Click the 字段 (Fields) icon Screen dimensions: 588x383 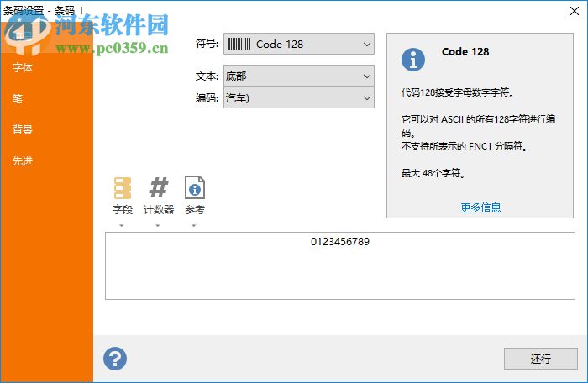point(123,188)
